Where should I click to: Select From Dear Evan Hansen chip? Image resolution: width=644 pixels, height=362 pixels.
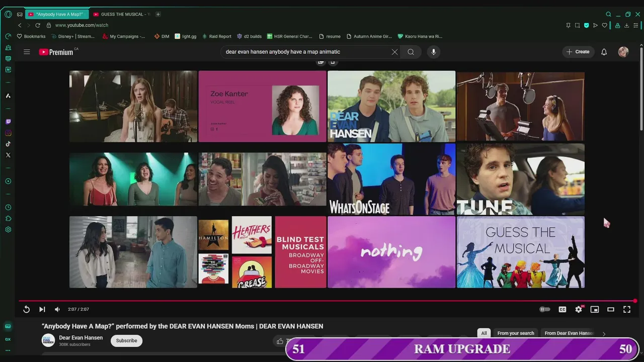[569, 333]
